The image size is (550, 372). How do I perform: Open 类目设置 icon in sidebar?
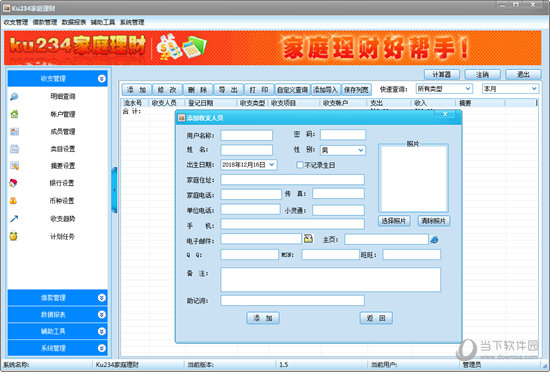pos(14,149)
